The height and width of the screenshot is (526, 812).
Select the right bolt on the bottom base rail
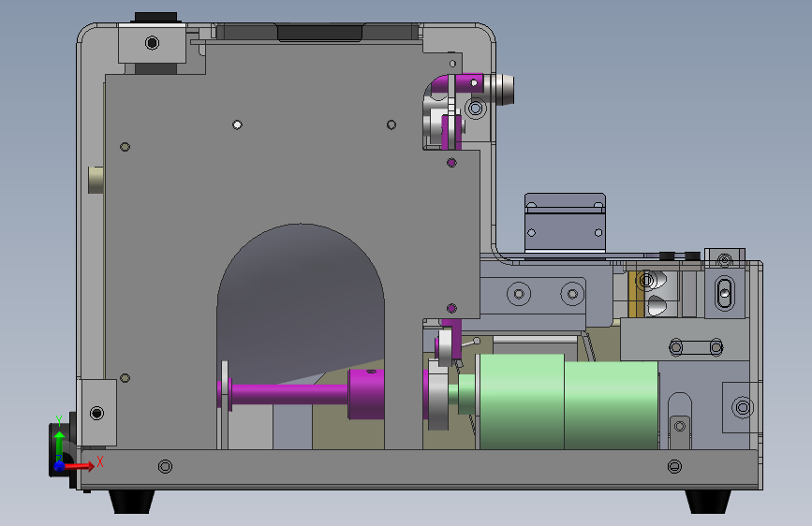[x=674, y=466]
